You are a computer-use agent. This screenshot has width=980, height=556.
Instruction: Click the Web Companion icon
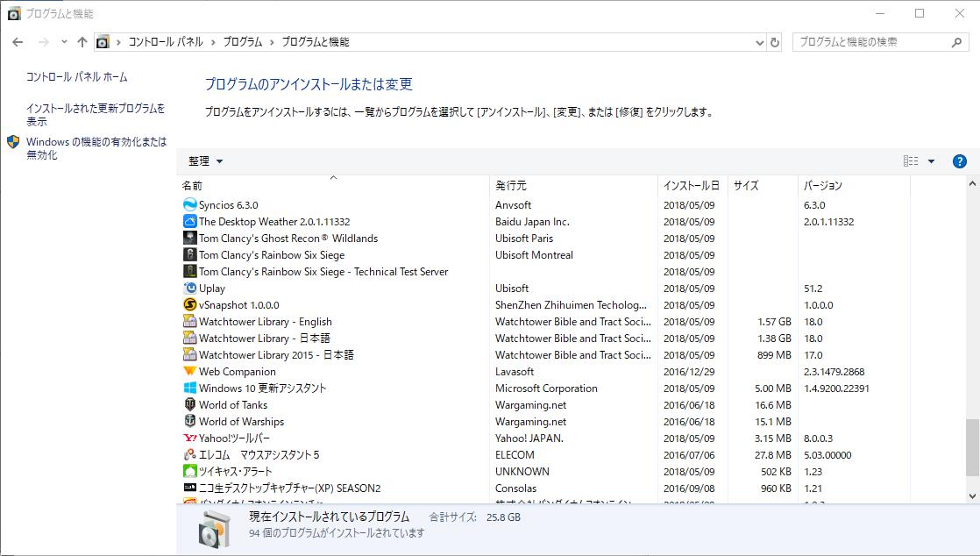click(x=190, y=371)
